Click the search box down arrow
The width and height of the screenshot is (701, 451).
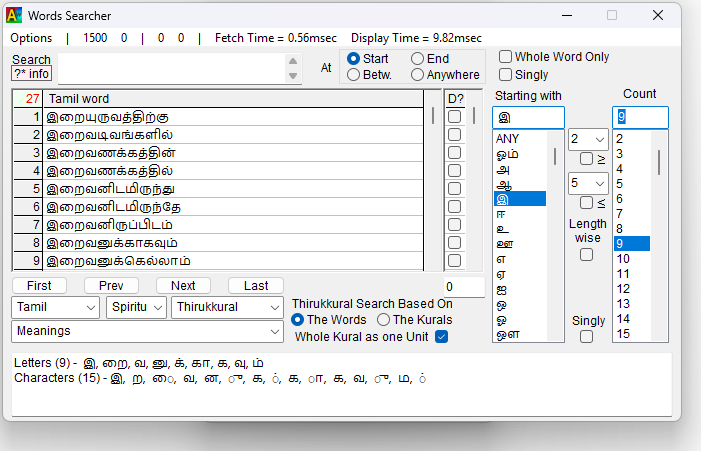click(293, 76)
